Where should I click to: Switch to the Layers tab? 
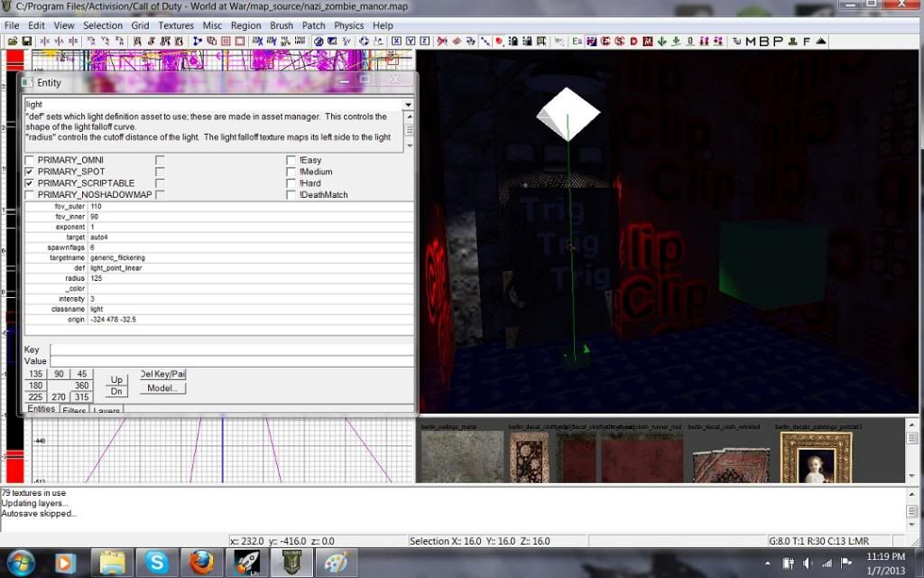pyautogui.click(x=106, y=409)
